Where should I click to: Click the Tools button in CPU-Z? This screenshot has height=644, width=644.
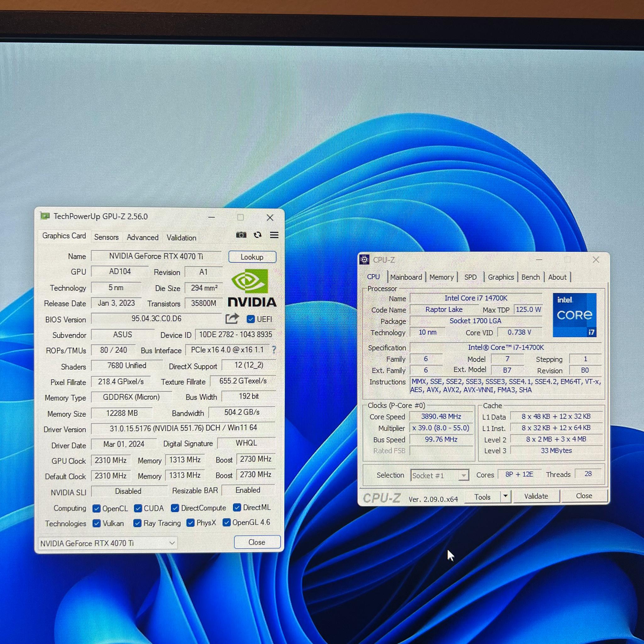click(482, 497)
